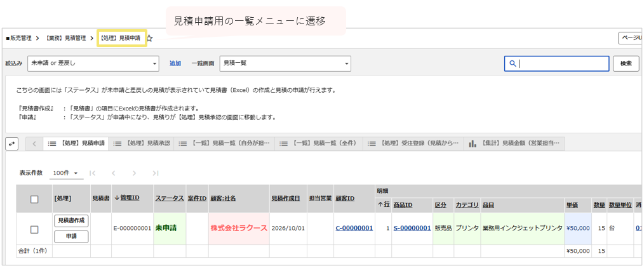Go to next page pagination arrow
The image size is (644, 266).
click(134, 173)
